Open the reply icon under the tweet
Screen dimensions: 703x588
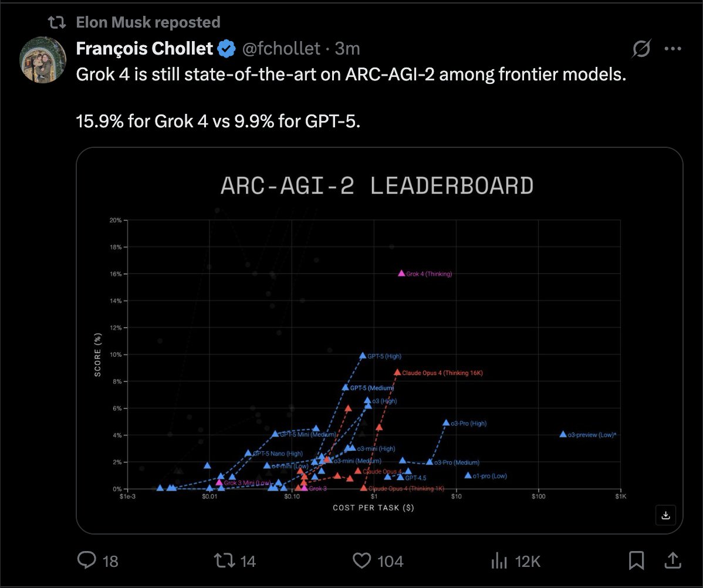87,561
